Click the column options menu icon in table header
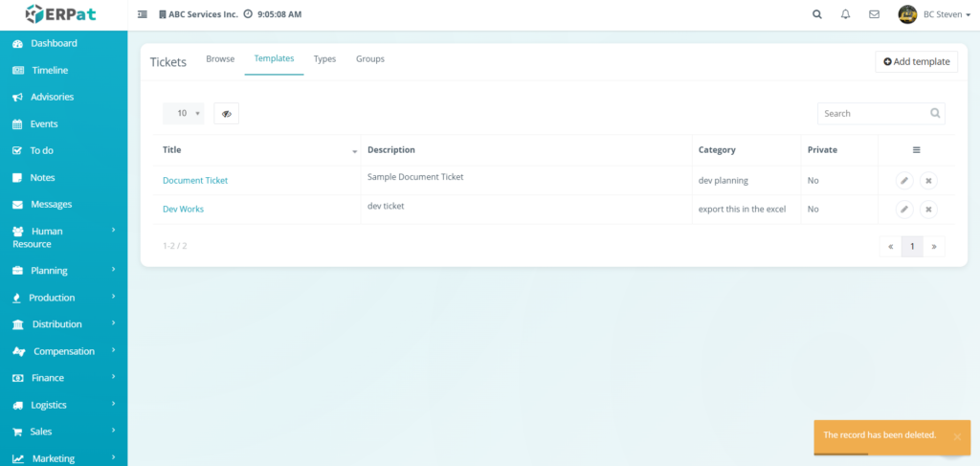 pyautogui.click(x=916, y=150)
